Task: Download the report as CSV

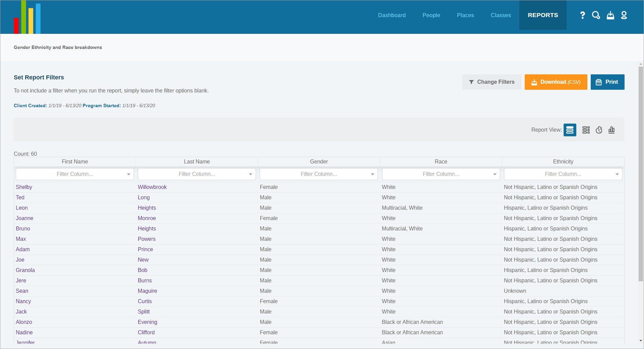Action: (556, 82)
